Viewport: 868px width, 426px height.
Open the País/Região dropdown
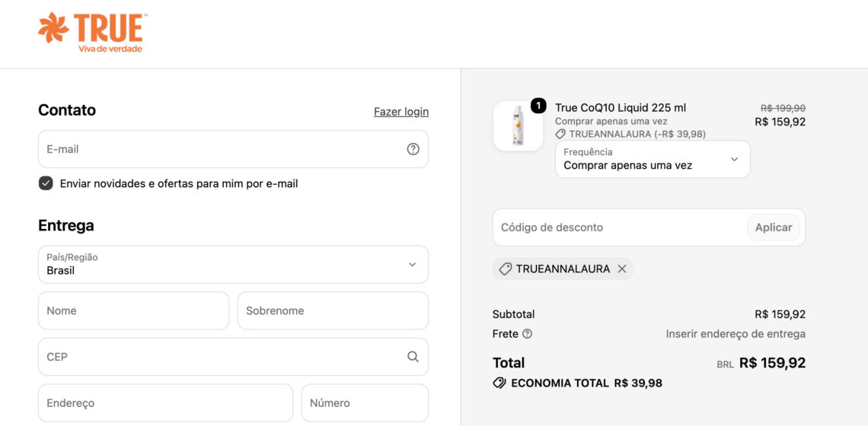[x=233, y=265]
